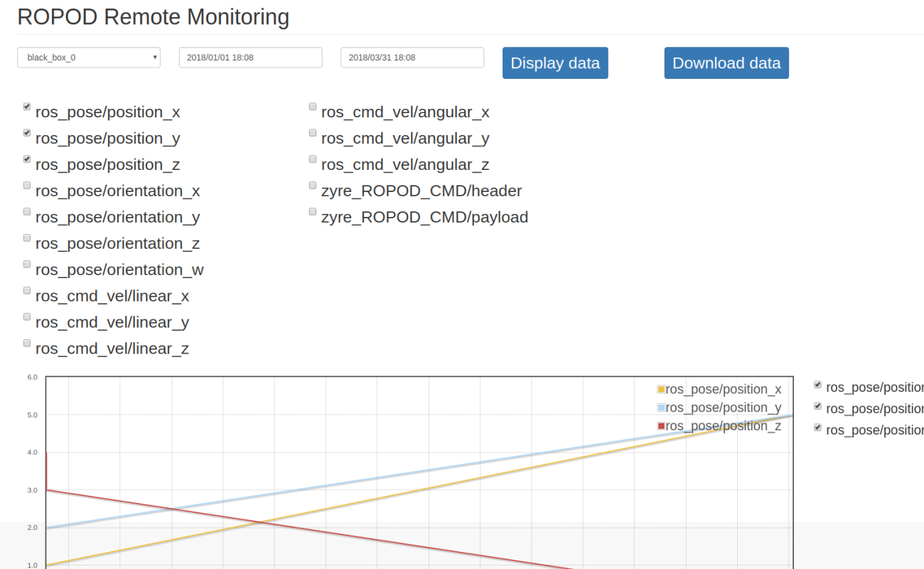Screen dimensions: 924x569
Task: Click the red position_z legend swatch
Action: point(661,426)
